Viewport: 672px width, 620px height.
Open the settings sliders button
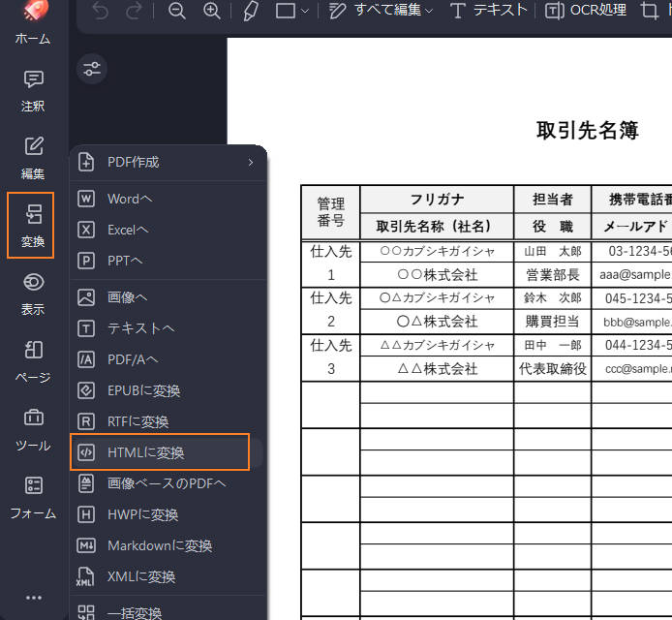tap(92, 69)
